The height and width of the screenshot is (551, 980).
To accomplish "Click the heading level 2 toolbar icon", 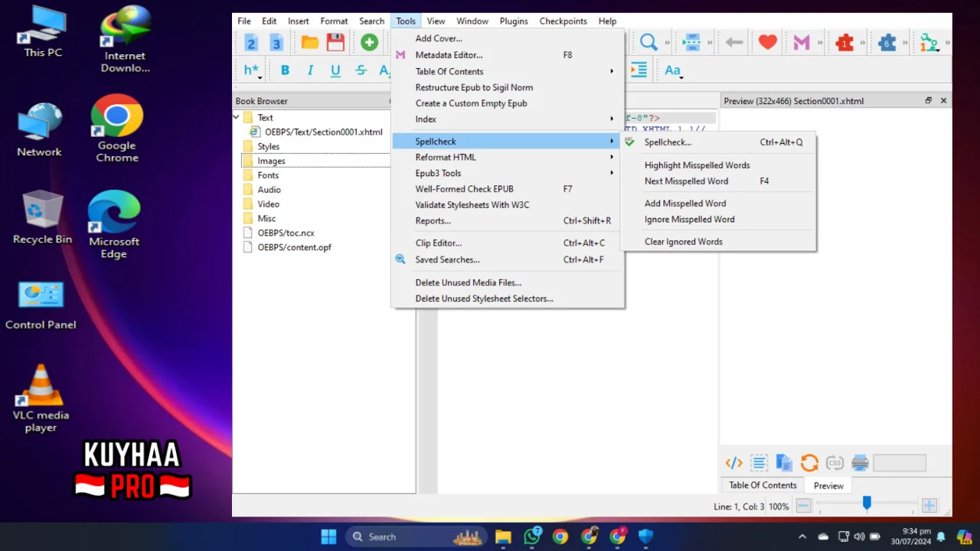I will tap(250, 43).
